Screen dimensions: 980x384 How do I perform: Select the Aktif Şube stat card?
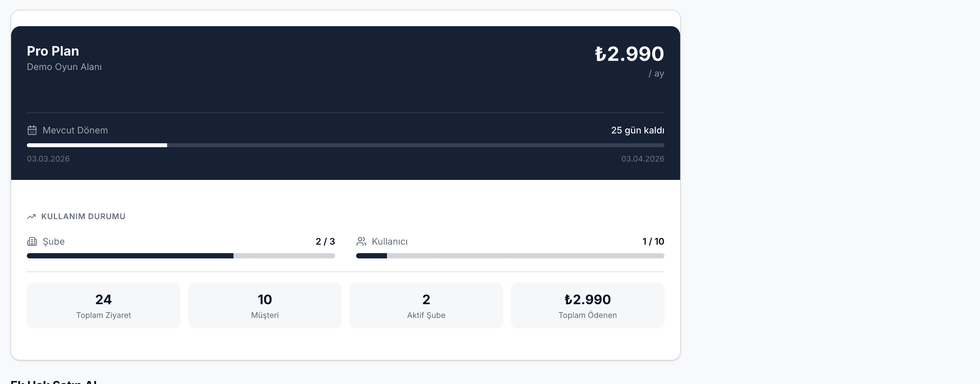click(426, 305)
